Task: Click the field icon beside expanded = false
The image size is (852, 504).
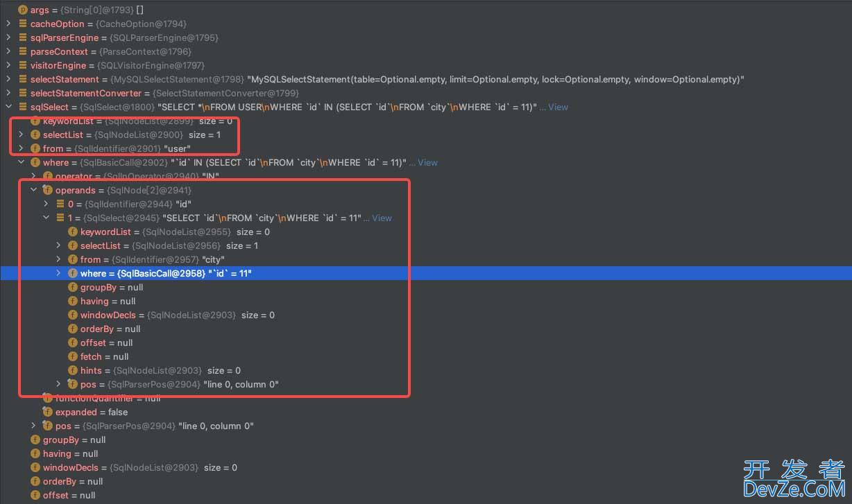Action: pos(48,412)
